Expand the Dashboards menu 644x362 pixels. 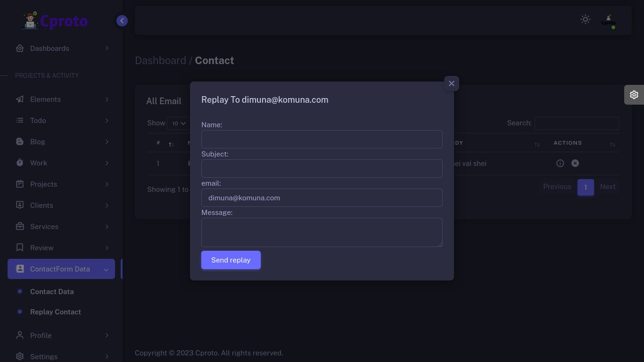click(61, 49)
